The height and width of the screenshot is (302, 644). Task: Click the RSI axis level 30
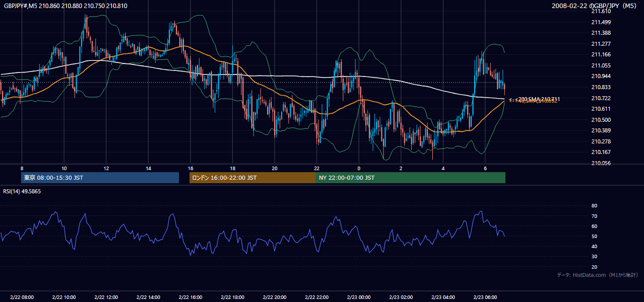click(x=595, y=257)
